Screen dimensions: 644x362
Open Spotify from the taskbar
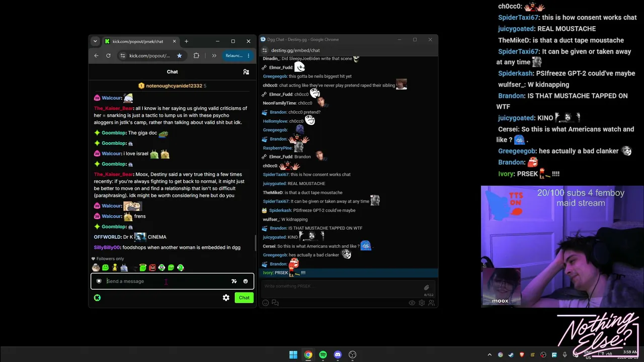pos(323,355)
